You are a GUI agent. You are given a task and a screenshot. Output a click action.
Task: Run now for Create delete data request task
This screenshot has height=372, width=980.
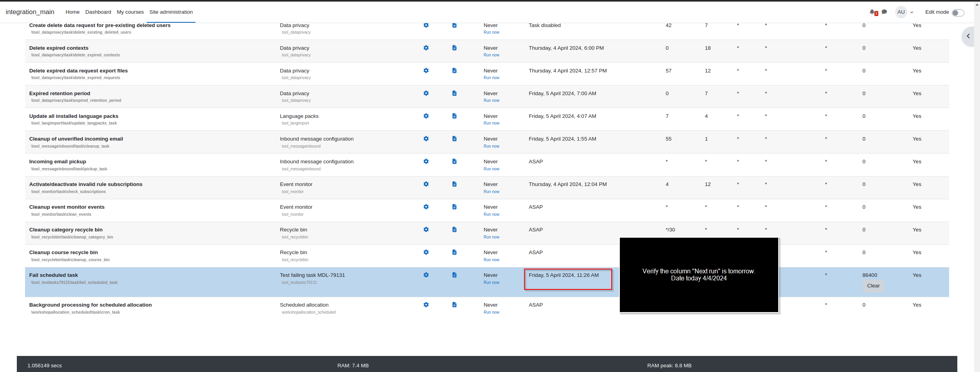(491, 33)
